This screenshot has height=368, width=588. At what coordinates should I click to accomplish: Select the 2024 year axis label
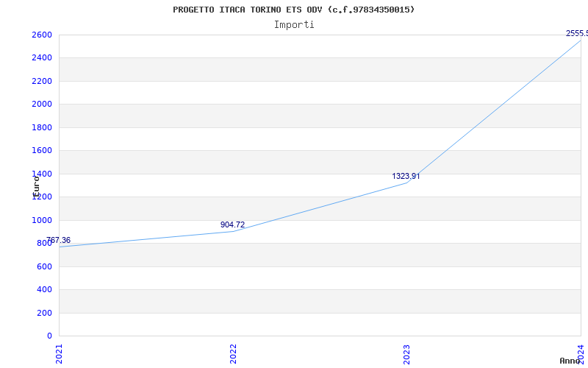point(580,353)
